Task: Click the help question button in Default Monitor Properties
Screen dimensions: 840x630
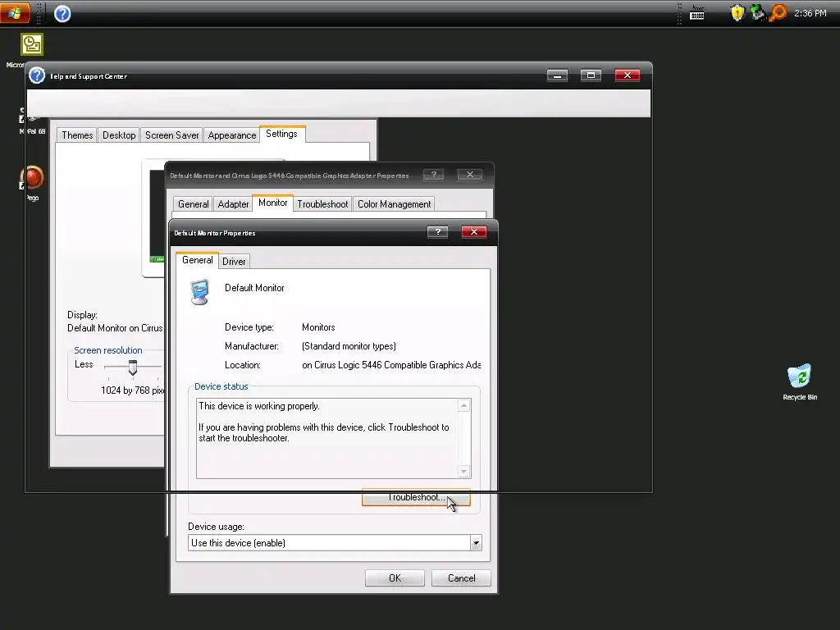Action: point(438,231)
